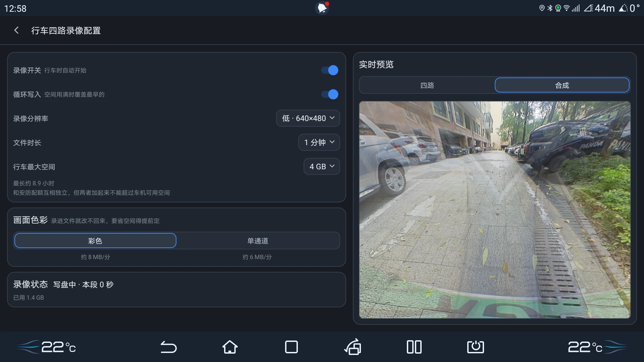Disable the 录像开关 recording switch

(x=330, y=70)
